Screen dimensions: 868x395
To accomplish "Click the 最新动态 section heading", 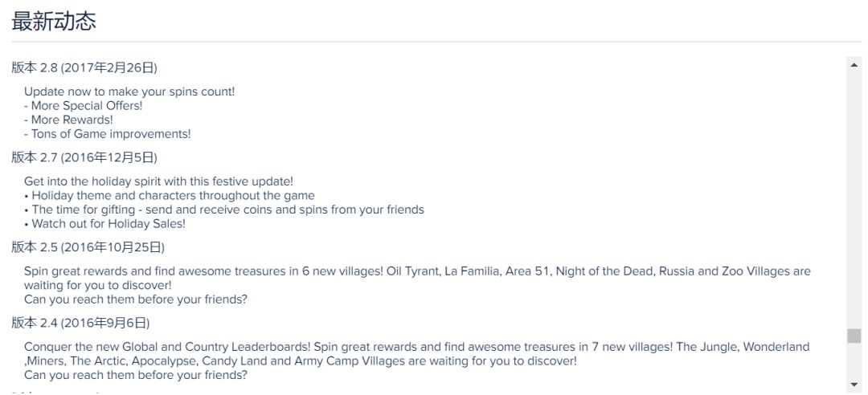I will point(54,22).
